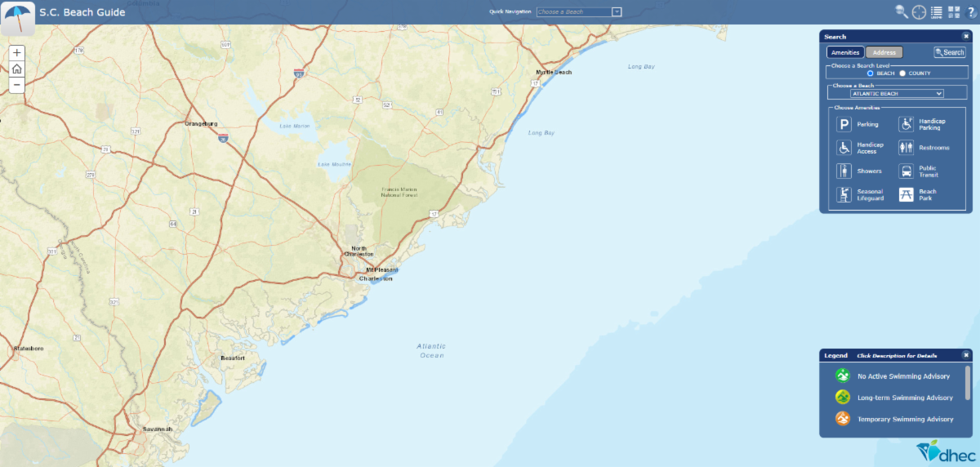This screenshot has height=467, width=980.
Task: Open the basemap gallery grid icon
Action: 954,11
